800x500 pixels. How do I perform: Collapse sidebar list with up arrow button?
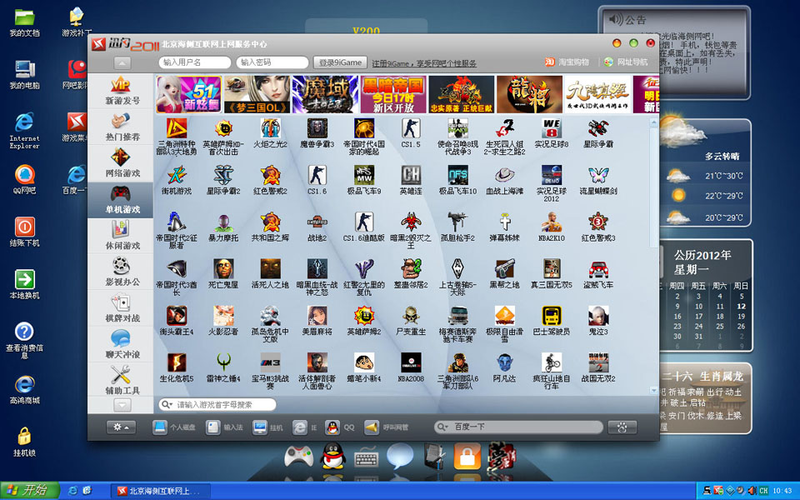[x=122, y=63]
